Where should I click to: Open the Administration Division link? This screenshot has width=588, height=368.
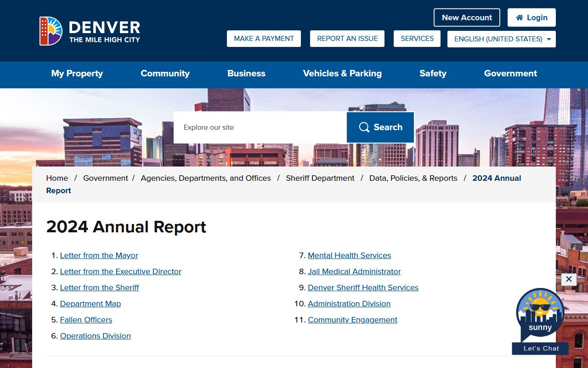pyautogui.click(x=349, y=304)
